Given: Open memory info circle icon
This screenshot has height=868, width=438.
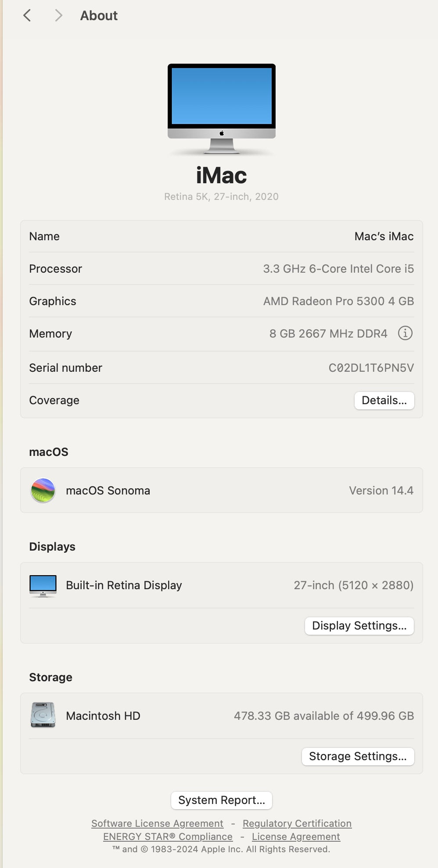Looking at the screenshot, I should pos(405,334).
